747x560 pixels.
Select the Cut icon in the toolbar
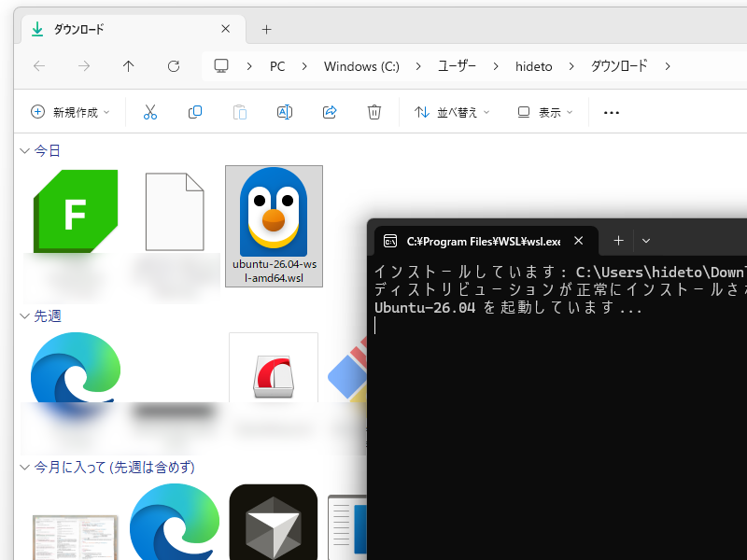click(150, 112)
